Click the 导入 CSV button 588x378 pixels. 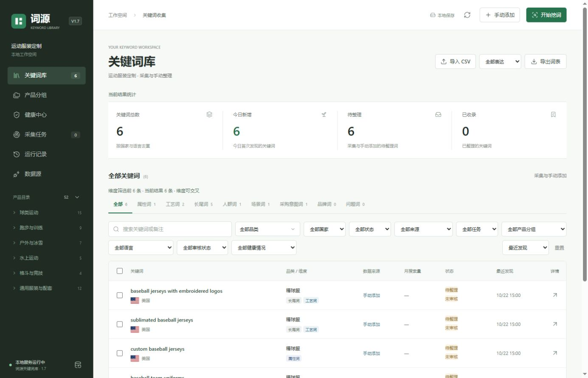[456, 62]
